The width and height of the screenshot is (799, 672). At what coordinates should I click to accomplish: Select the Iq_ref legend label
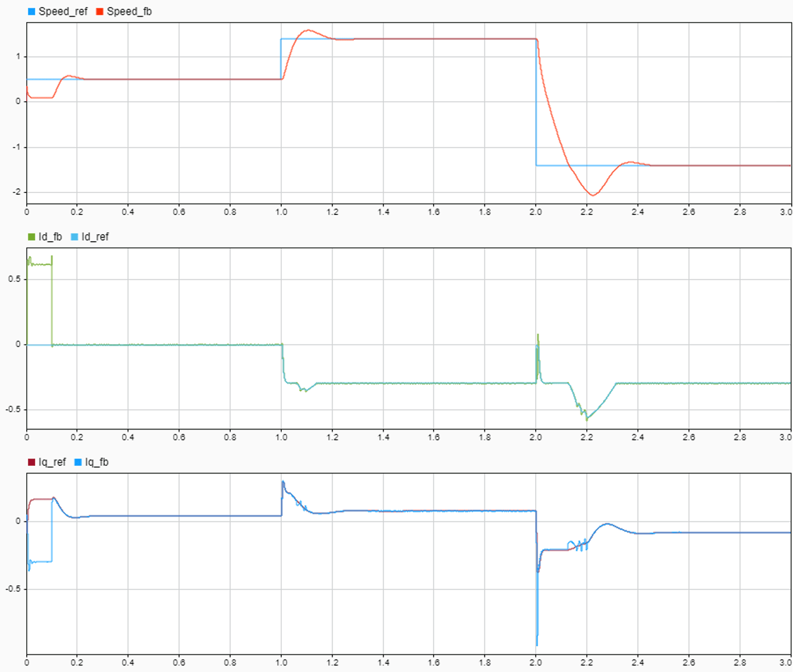(52, 462)
